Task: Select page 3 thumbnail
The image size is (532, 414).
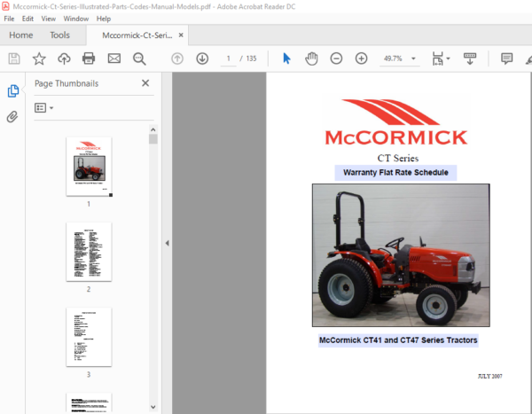Action: [x=89, y=337]
